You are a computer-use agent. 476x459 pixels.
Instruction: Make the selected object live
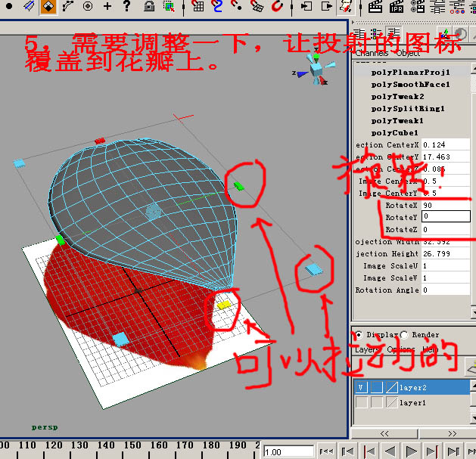pyautogui.click(x=277, y=6)
